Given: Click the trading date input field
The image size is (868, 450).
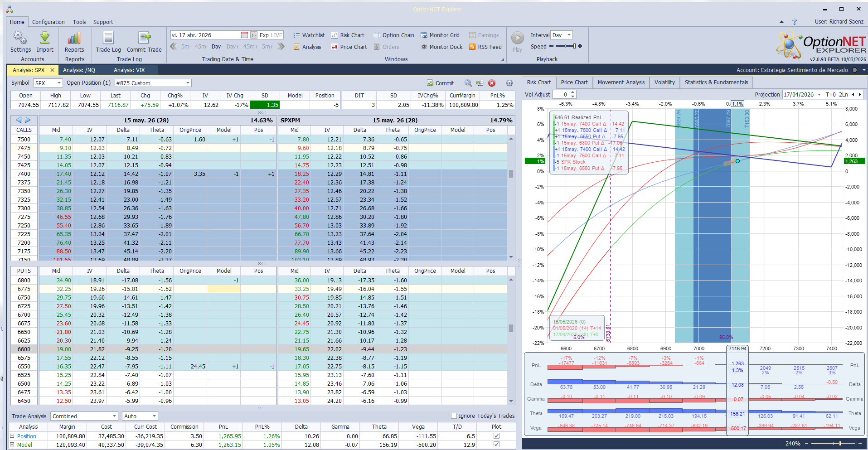Looking at the screenshot, I should click(205, 35).
